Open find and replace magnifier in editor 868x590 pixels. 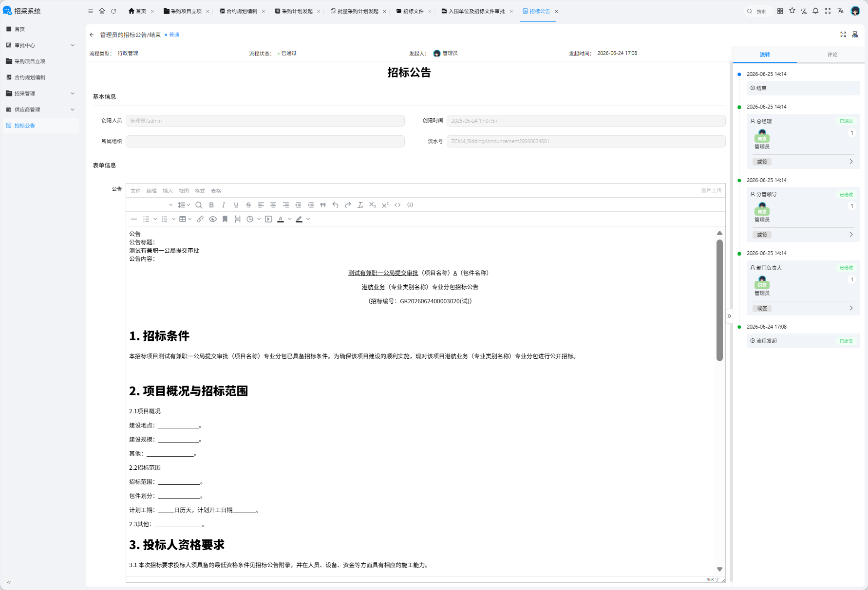[x=199, y=205]
